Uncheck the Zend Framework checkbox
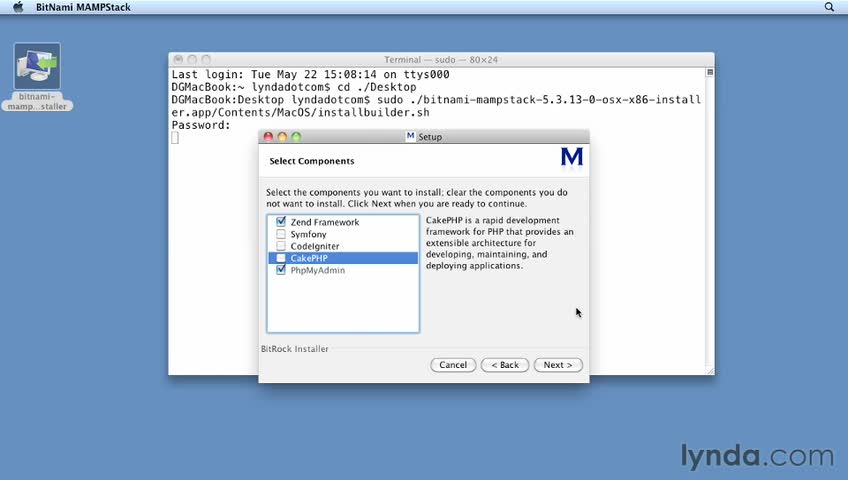 click(x=281, y=222)
